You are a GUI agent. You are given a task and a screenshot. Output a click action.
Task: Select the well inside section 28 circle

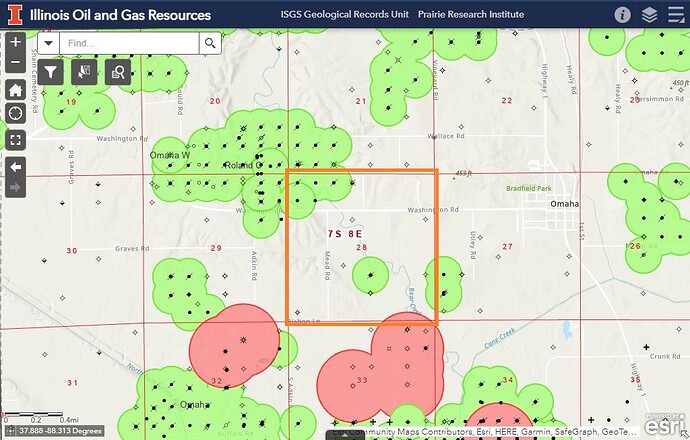click(x=371, y=275)
